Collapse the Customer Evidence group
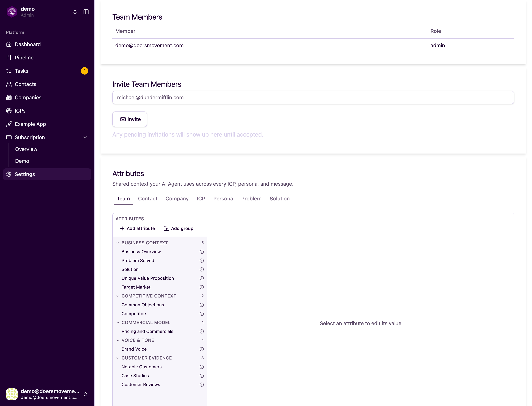 (x=118, y=358)
